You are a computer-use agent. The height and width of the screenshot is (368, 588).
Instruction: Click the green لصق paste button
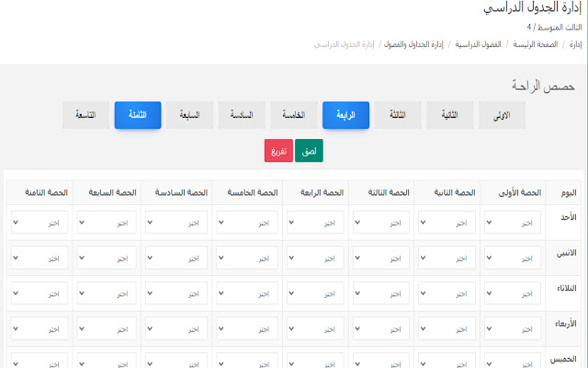(309, 151)
